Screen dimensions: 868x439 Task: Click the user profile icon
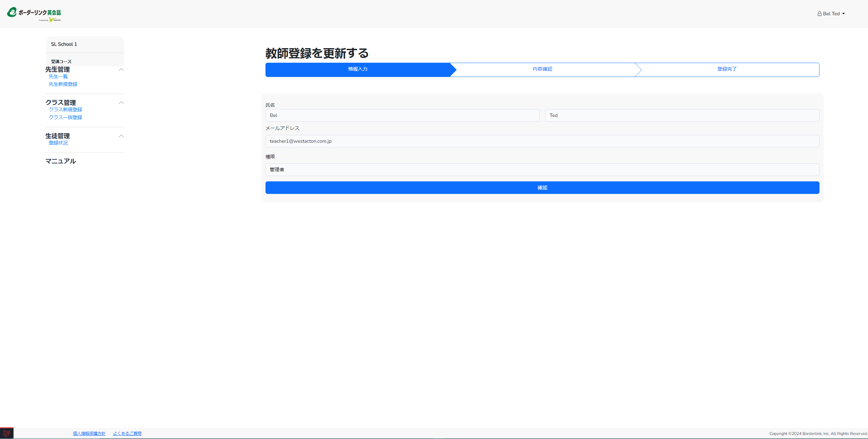tap(819, 14)
